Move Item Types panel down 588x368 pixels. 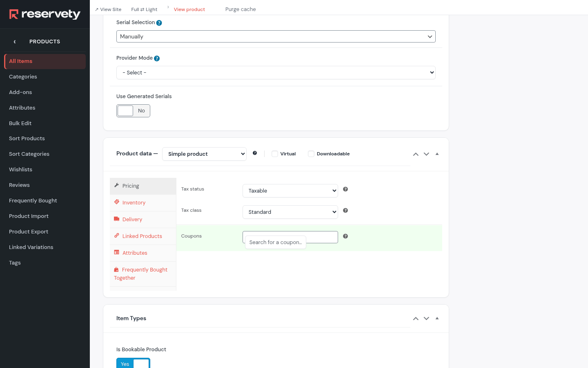click(x=426, y=319)
